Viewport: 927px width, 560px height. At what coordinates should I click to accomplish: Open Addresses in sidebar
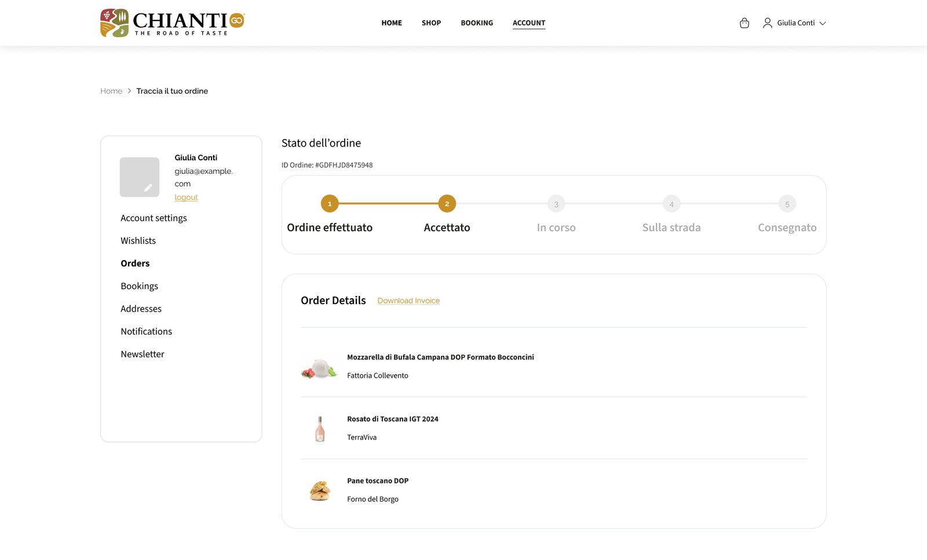click(x=141, y=309)
